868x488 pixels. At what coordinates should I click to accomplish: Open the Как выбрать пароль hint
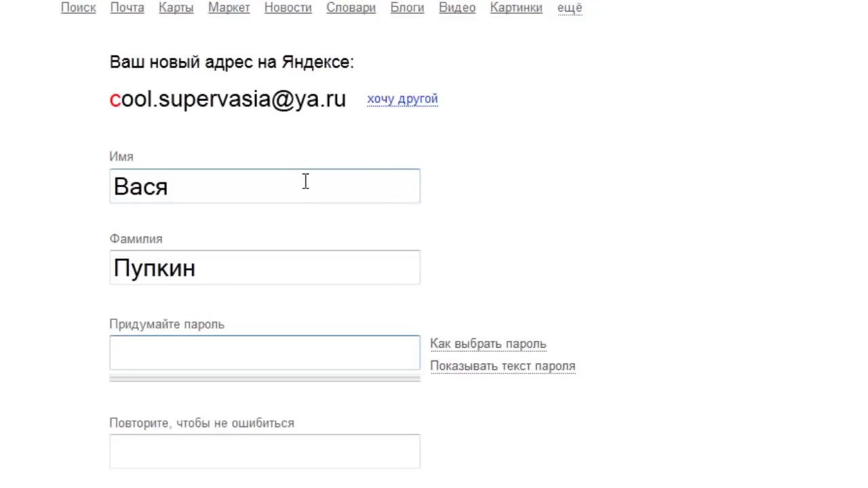coord(488,344)
